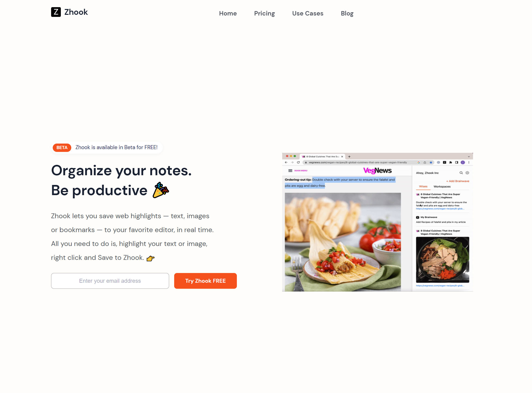This screenshot has height=393, width=532.
Task: Click the browser back arrow in demo
Action: click(x=286, y=163)
